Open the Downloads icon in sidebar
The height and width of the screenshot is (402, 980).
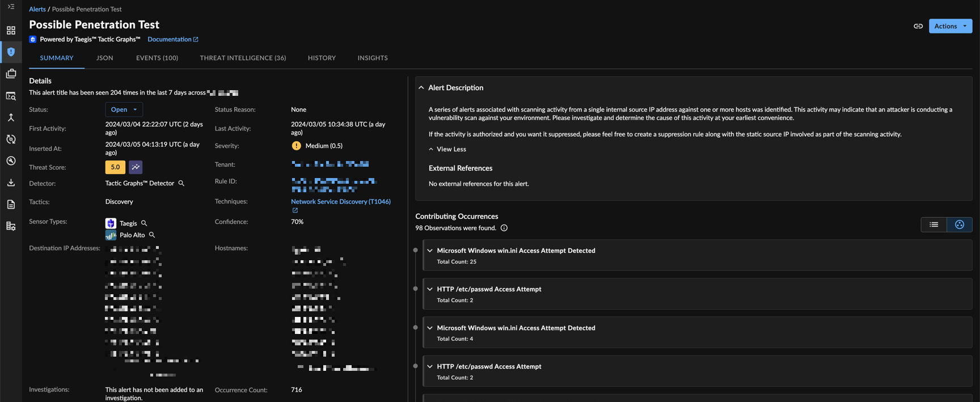11,183
